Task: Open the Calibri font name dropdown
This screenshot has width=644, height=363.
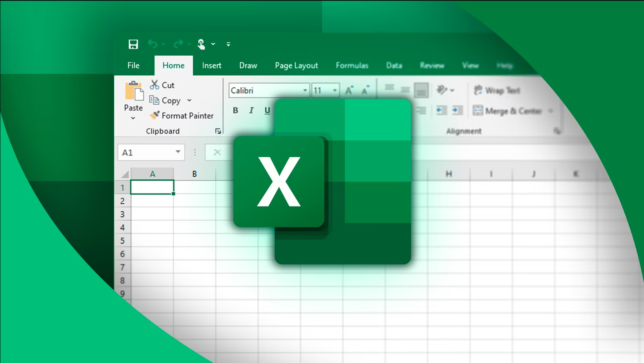Action: pyautogui.click(x=305, y=90)
